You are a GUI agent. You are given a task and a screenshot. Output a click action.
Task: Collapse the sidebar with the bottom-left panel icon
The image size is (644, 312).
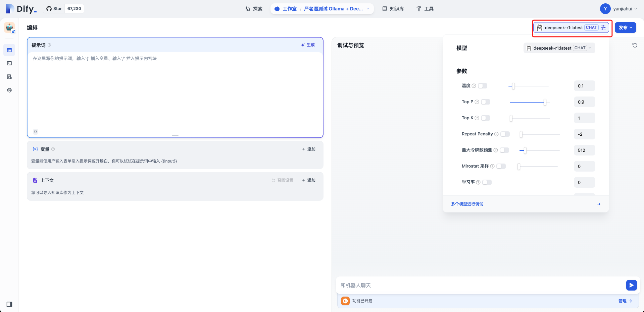[9, 304]
